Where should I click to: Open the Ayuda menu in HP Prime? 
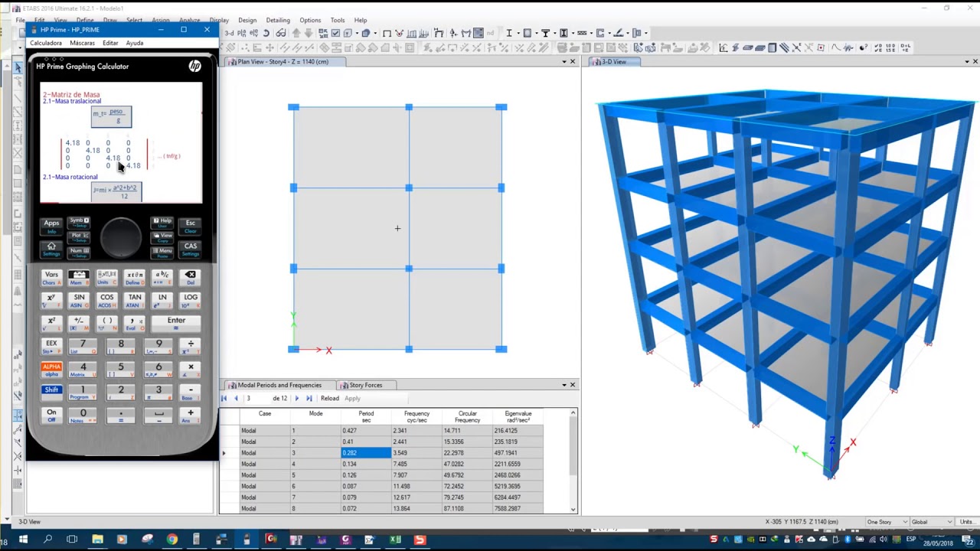(135, 43)
